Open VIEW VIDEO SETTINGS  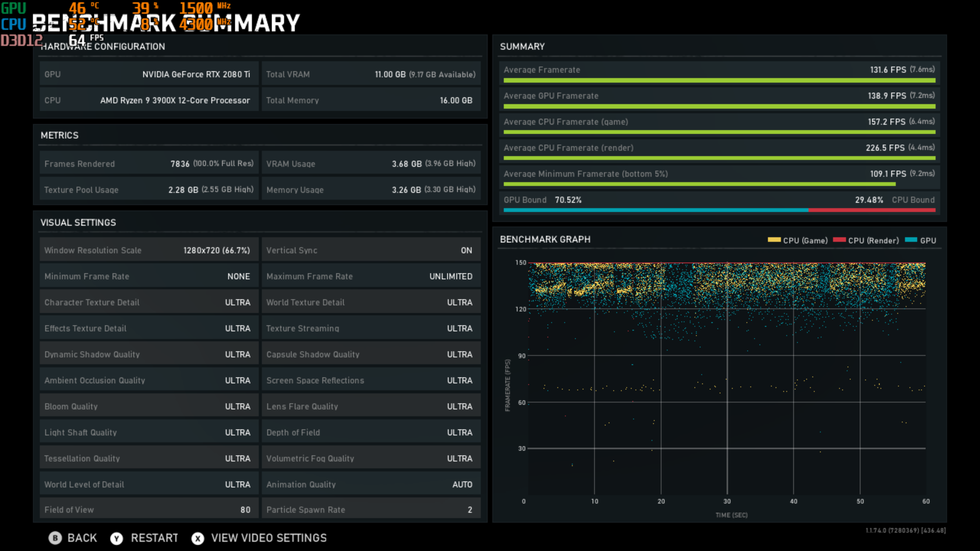pyautogui.click(x=269, y=538)
